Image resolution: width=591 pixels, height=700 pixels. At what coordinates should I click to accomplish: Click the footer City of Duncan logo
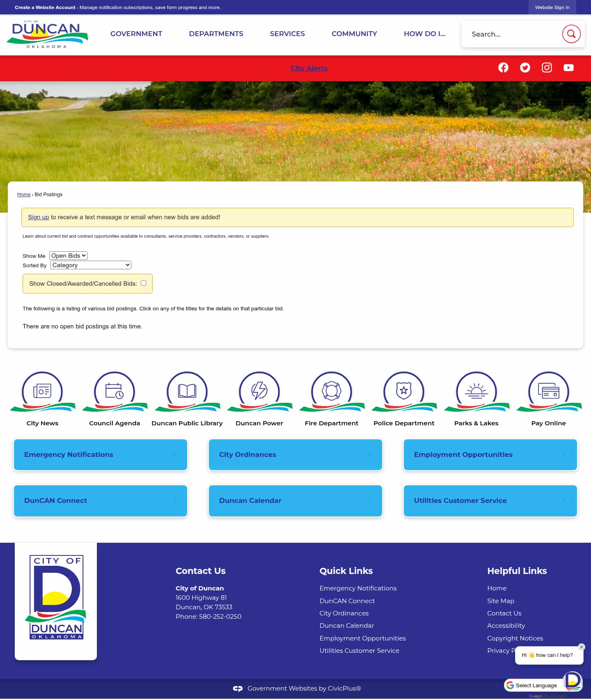56,597
